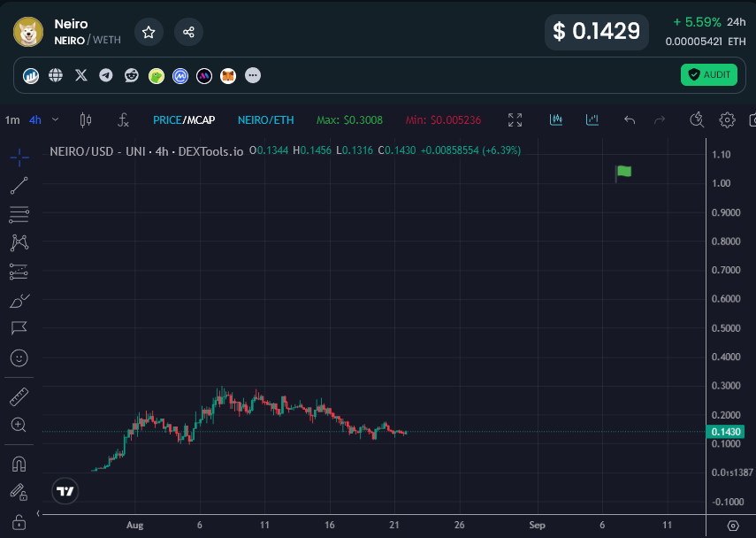
Task: Undo the last chart action
Action: [630, 119]
